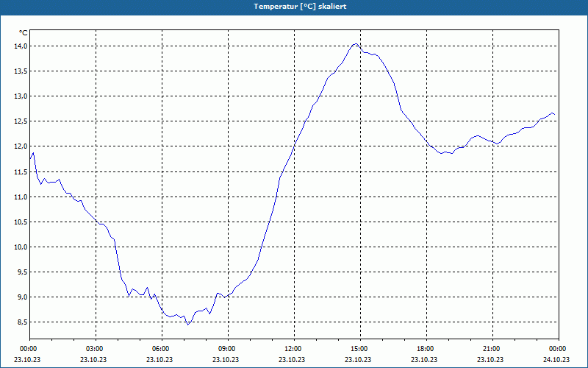
Task: Click the '00:00' label above '24.10.23'
Action: (559, 349)
